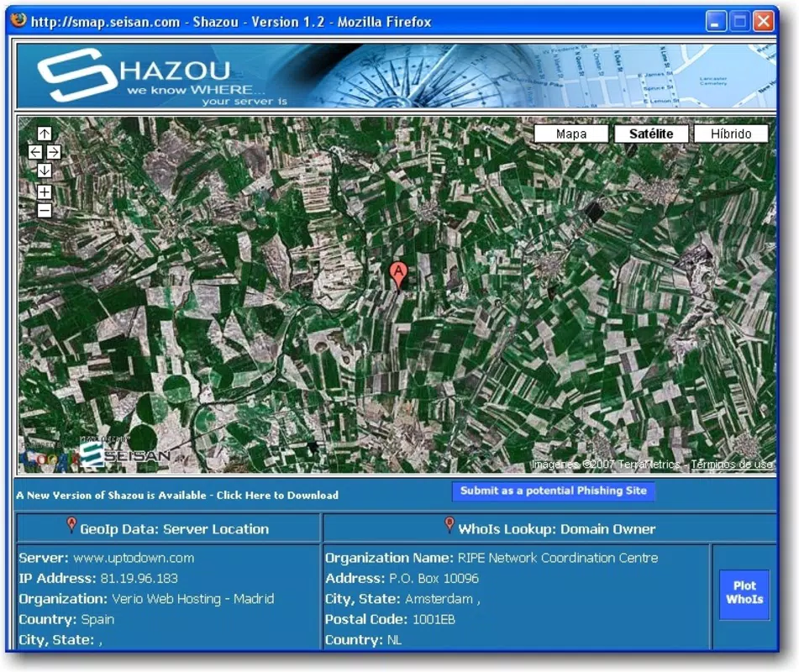This screenshot has height=672, width=799.
Task: Click the postal code 1001EB
Action: (434, 620)
